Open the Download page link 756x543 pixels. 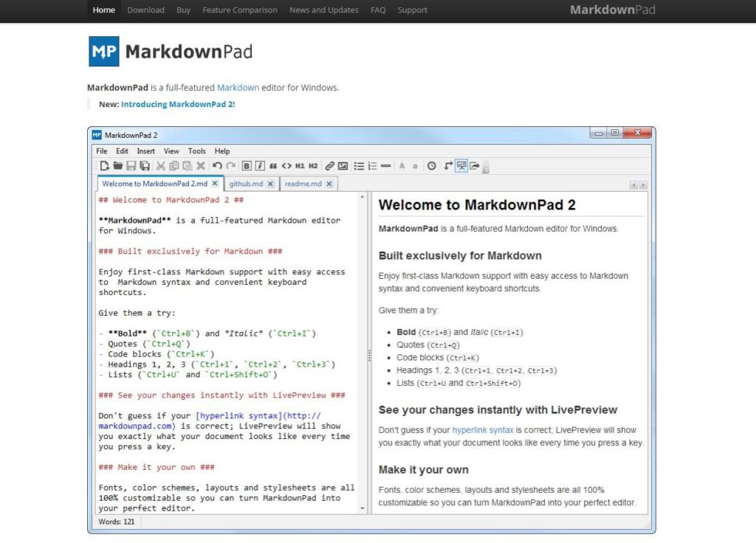(145, 10)
